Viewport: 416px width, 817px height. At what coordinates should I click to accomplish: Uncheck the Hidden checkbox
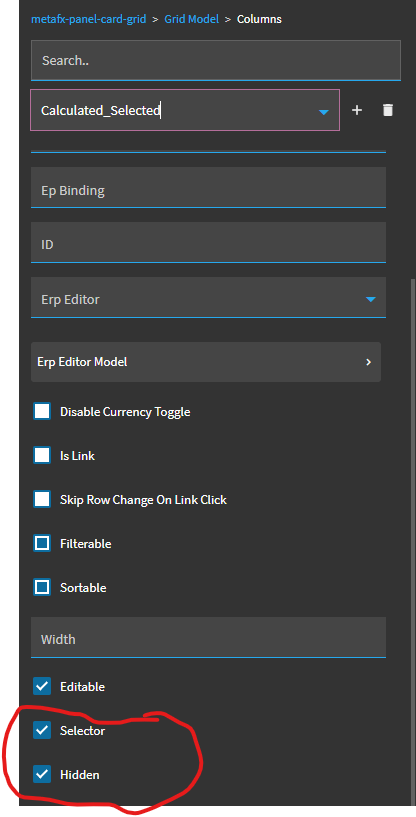click(42, 774)
